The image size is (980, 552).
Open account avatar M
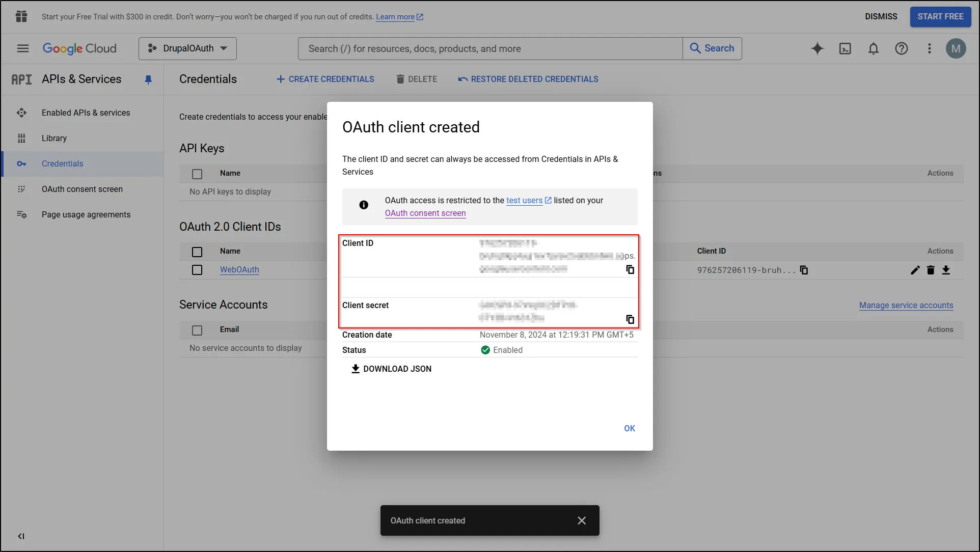tap(956, 48)
